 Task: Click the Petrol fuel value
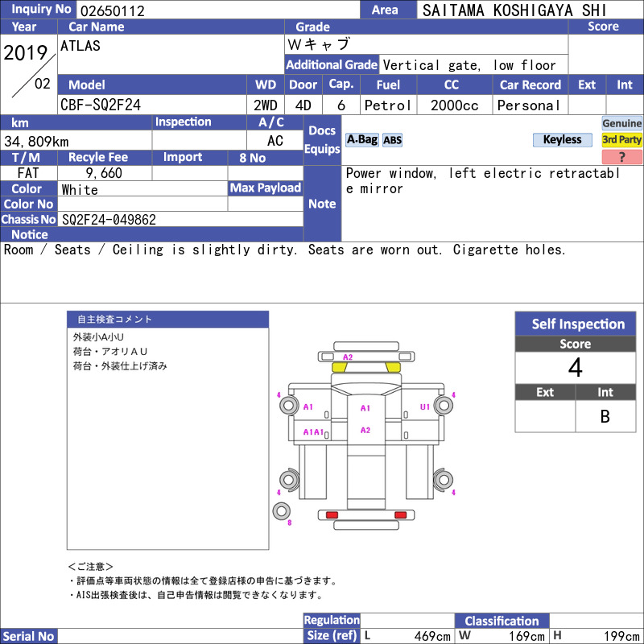click(388, 105)
